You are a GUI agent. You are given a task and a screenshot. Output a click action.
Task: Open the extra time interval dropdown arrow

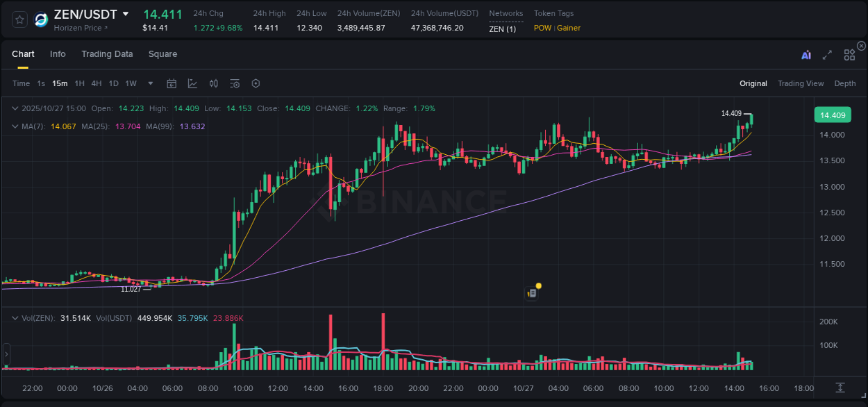(149, 83)
